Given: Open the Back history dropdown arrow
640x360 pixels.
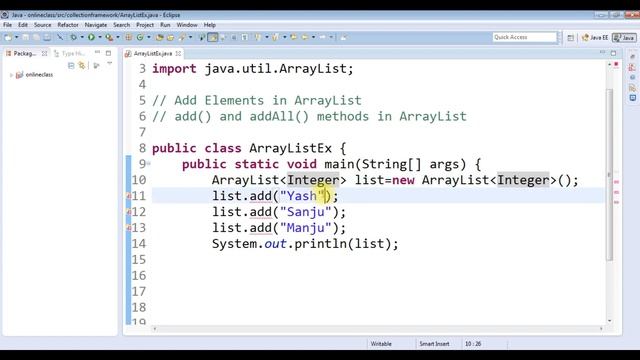Looking at the screenshot, I should pyautogui.click(x=313, y=37).
